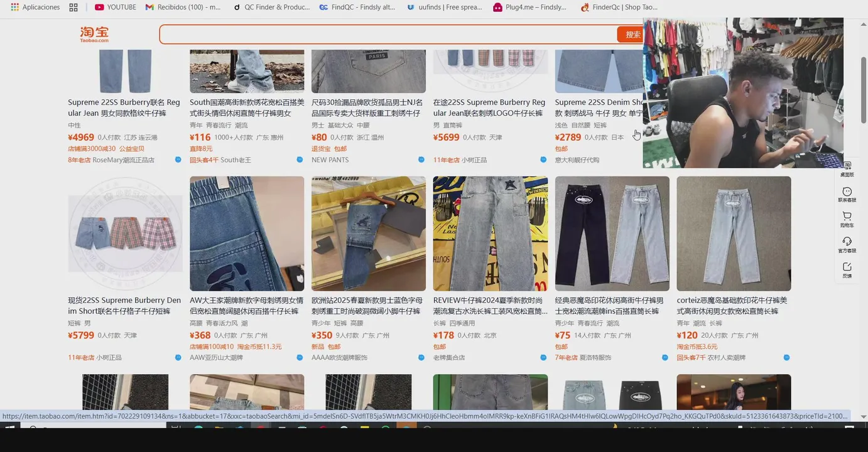Open the 桌面版 desktop version icon
868x452 pixels.
847,169
